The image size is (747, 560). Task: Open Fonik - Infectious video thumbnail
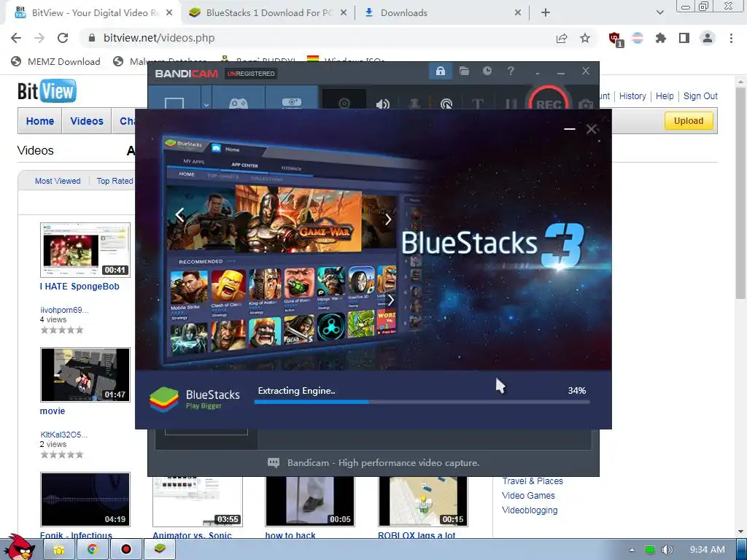(x=85, y=499)
